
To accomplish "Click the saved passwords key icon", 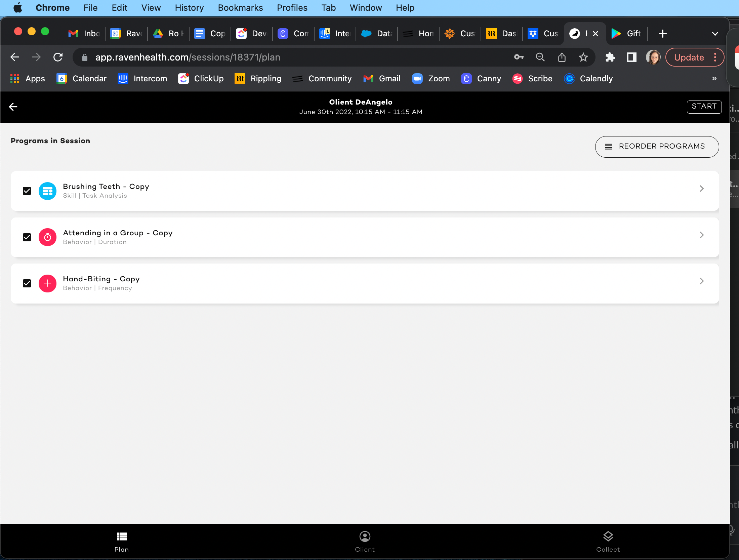I will [x=519, y=57].
